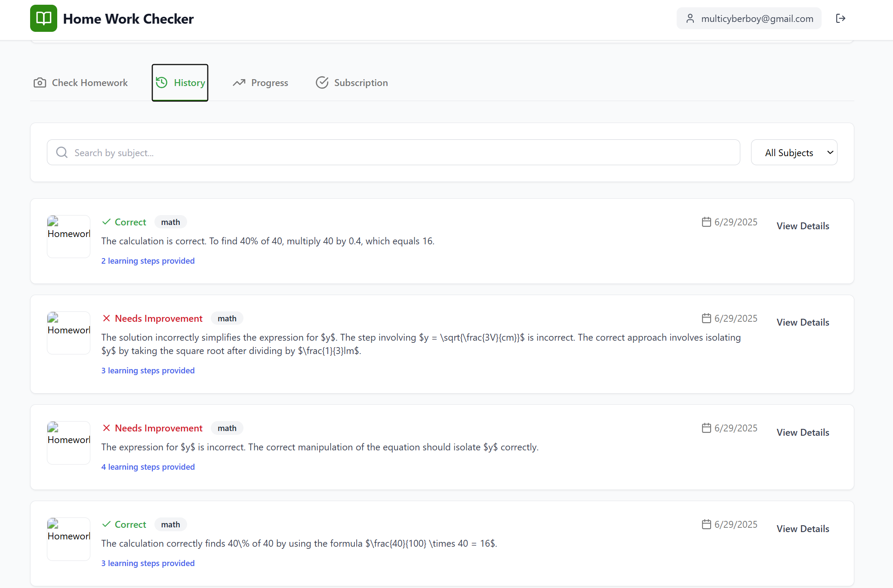Select the History tab

point(180,83)
